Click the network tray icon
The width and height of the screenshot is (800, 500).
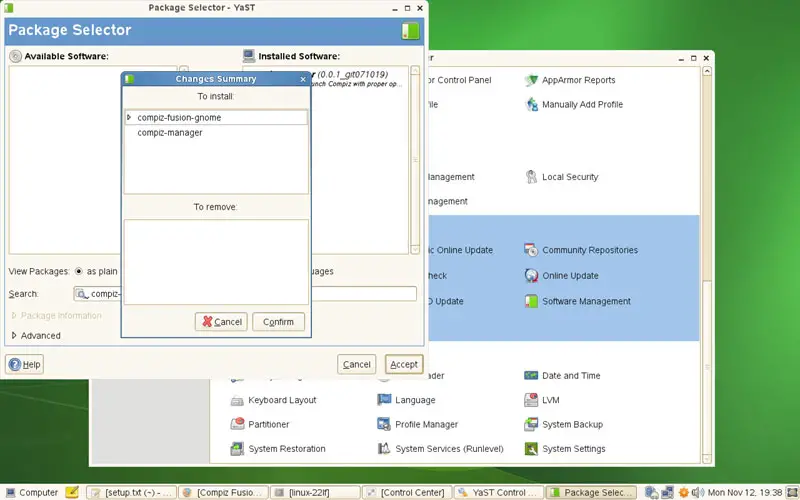[x=667, y=492]
